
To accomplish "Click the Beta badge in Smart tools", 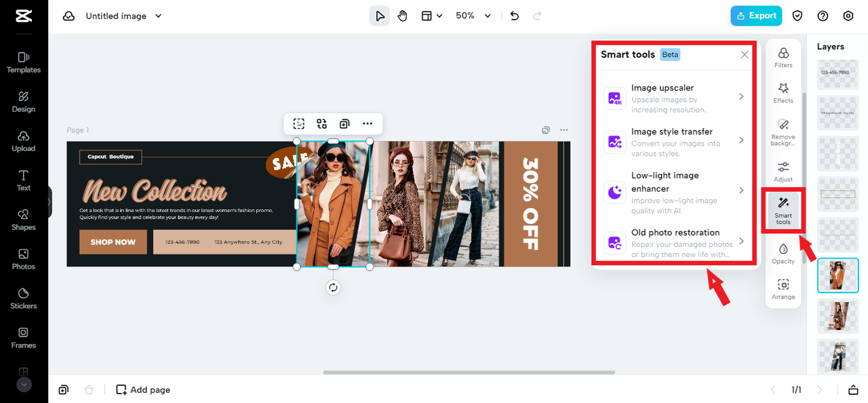I will click(670, 55).
